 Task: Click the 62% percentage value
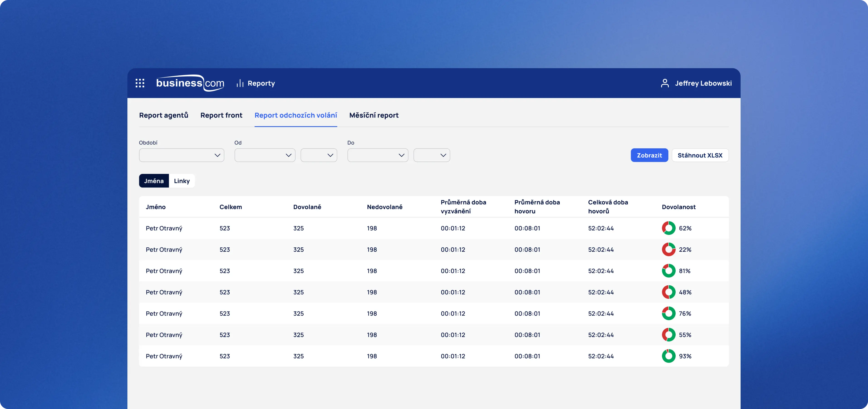(x=685, y=228)
